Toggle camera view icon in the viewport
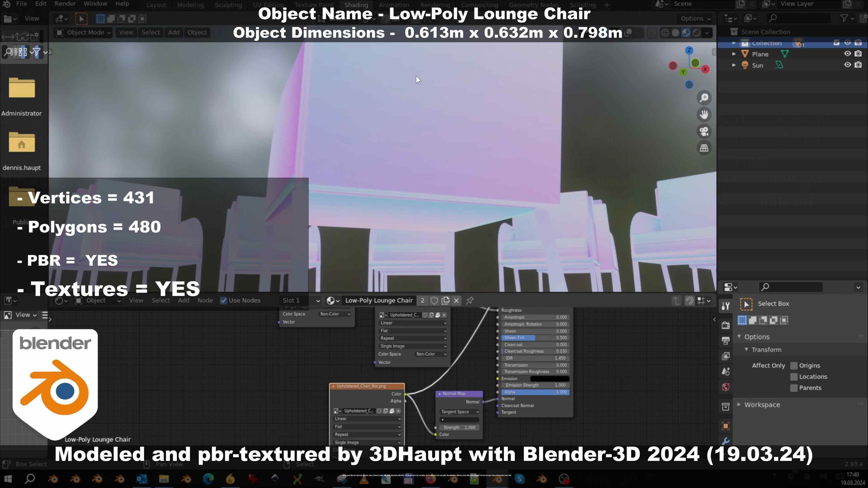868x488 pixels. 704,131
